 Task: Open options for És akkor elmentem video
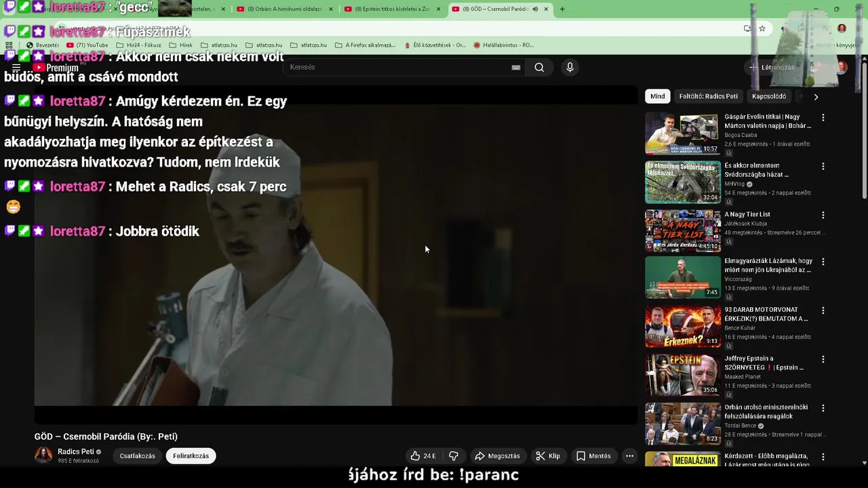(823, 166)
